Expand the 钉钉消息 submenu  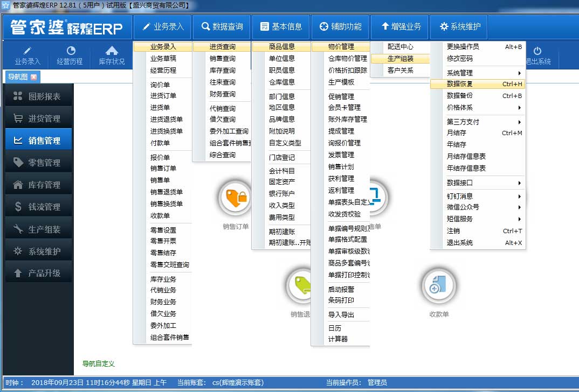pos(478,196)
